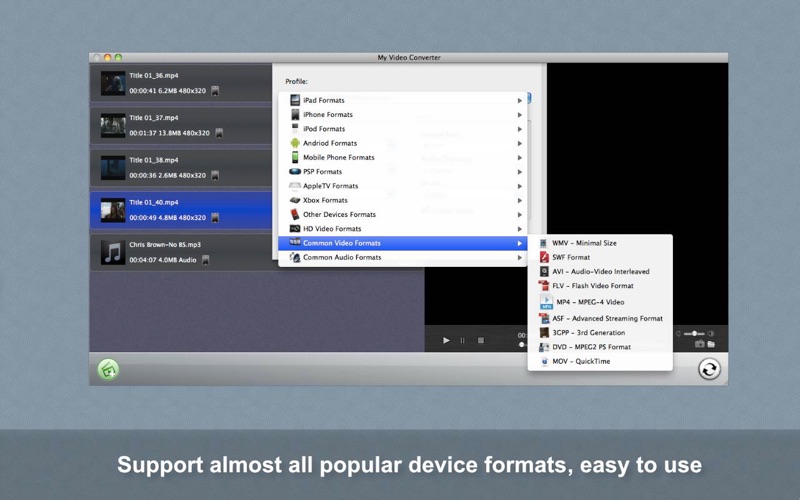Click the Android robot icon in menu
Viewport: 800px width, 500px height.
tap(295, 143)
